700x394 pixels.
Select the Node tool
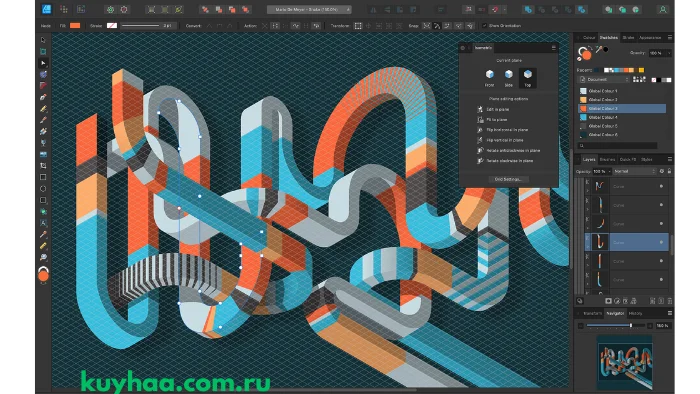pyautogui.click(x=43, y=63)
